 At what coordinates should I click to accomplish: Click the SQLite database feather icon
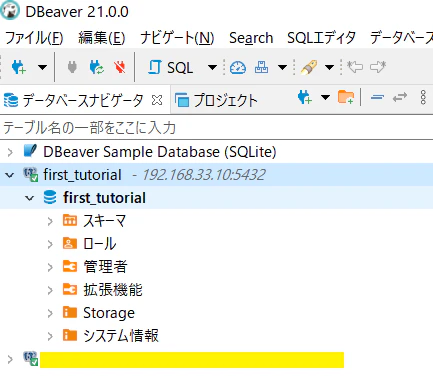click(31, 151)
